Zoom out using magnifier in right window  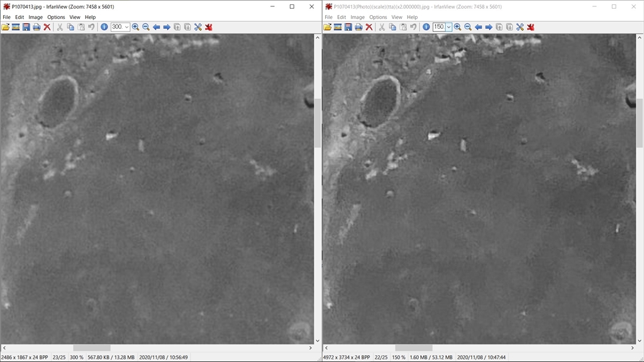pyautogui.click(x=468, y=27)
